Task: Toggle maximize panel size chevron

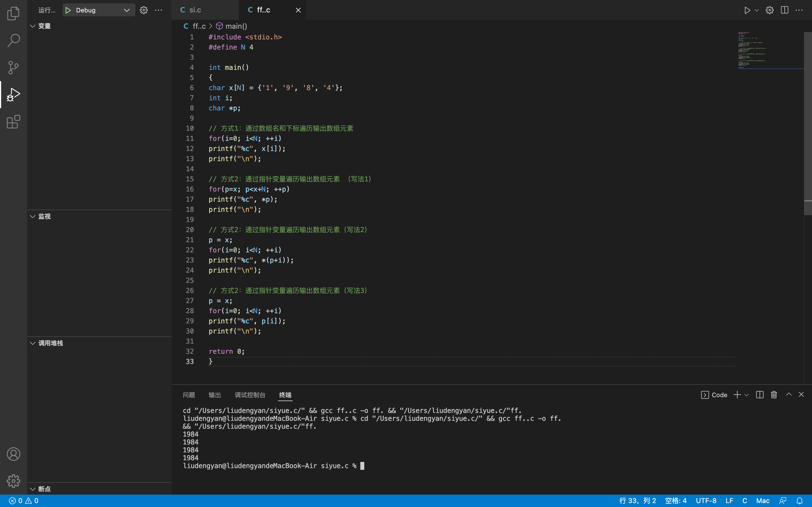Action: point(789,394)
